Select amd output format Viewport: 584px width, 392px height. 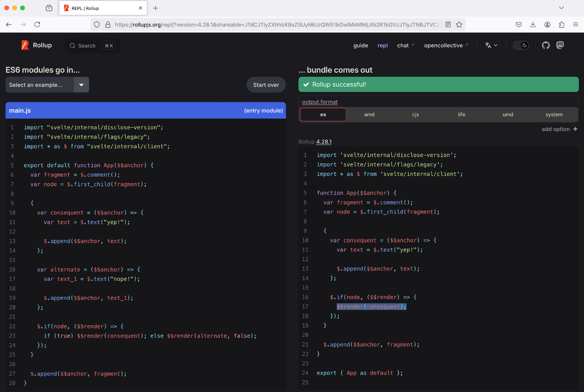click(x=369, y=114)
